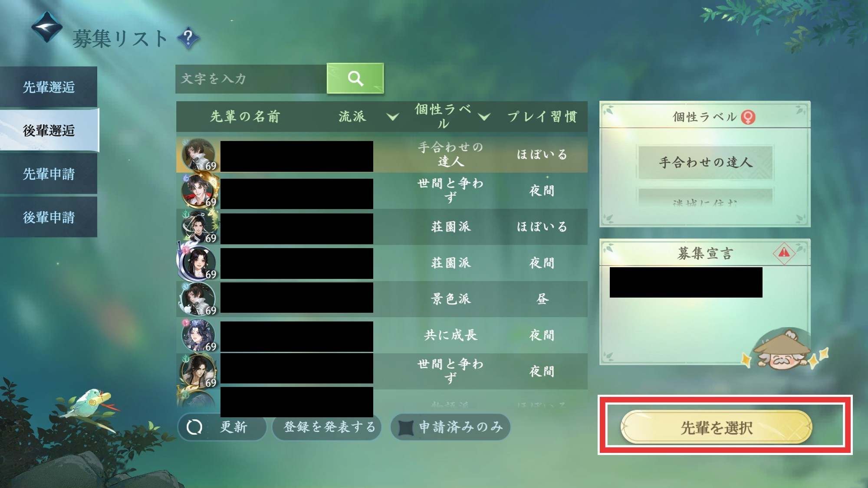Click the red warning icon beside 募集宣言
The width and height of the screenshot is (868, 488).
pos(784,252)
